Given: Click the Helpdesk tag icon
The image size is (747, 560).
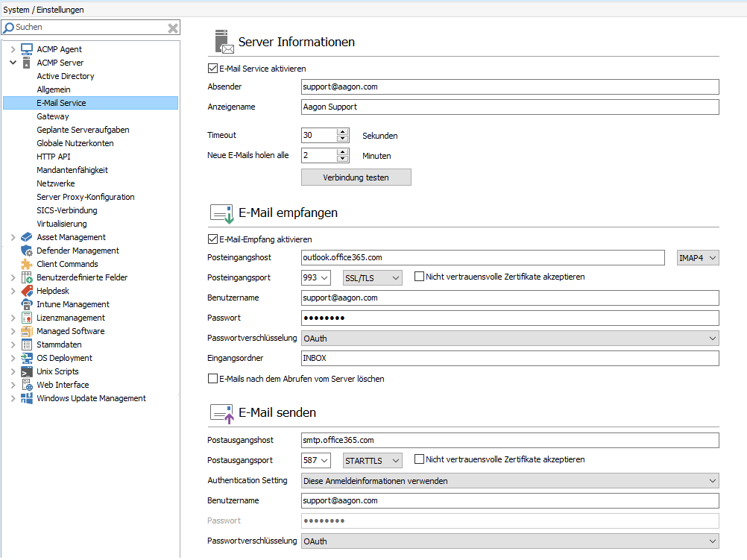Looking at the screenshot, I should (27, 291).
